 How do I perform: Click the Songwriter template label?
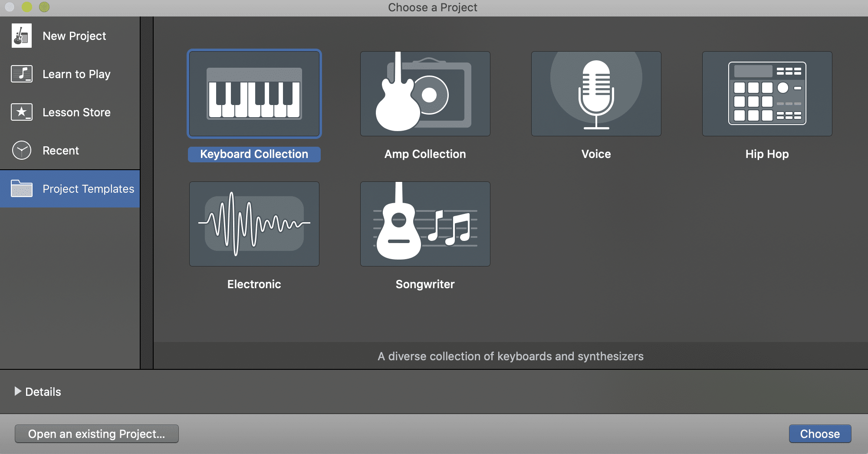tap(424, 284)
